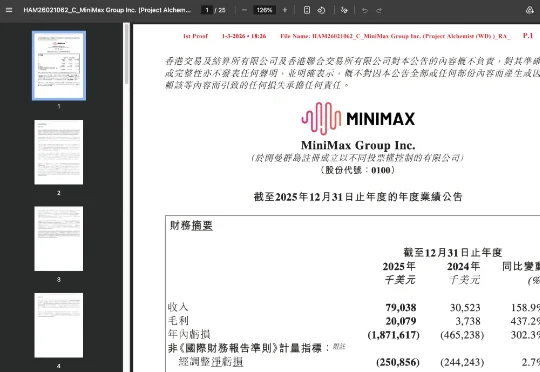Click the italic HKEX disclaimer paragraph

[x=352, y=73]
